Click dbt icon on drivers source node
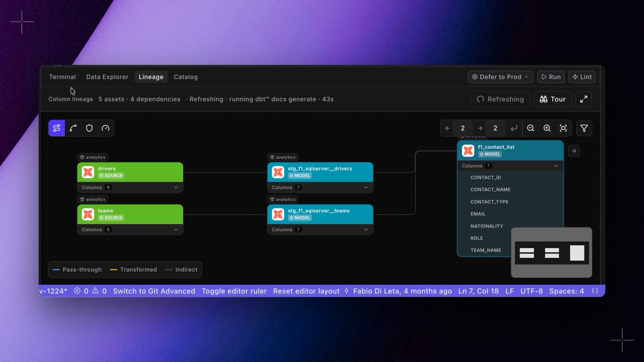 coord(88,172)
